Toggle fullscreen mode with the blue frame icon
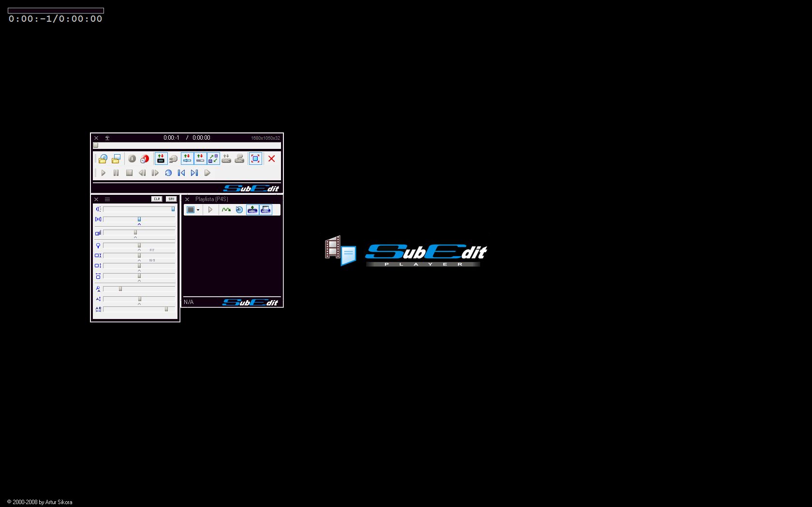The width and height of the screenshot is (812, 507). [x=255, y=159]
